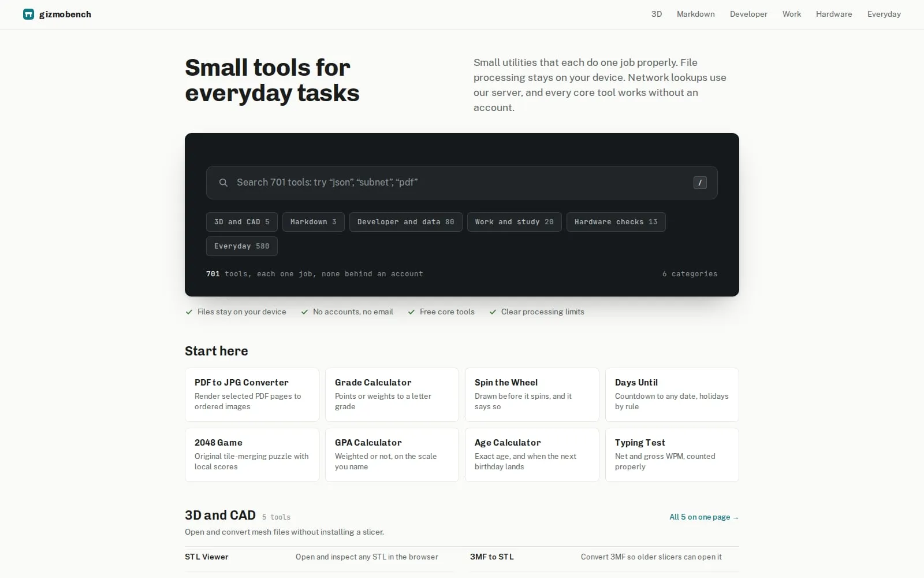Focus the Search 701 tools field

461,183
